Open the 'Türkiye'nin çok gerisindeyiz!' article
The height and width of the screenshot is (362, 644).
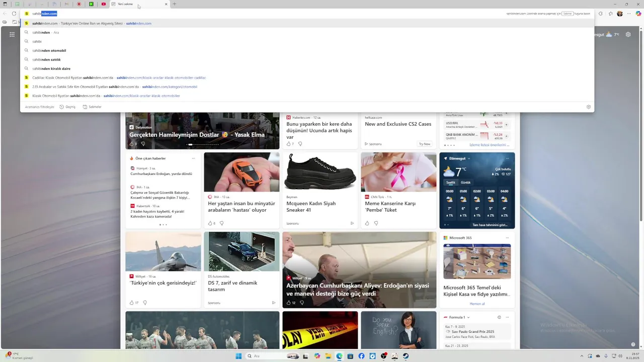click(163, 283)
